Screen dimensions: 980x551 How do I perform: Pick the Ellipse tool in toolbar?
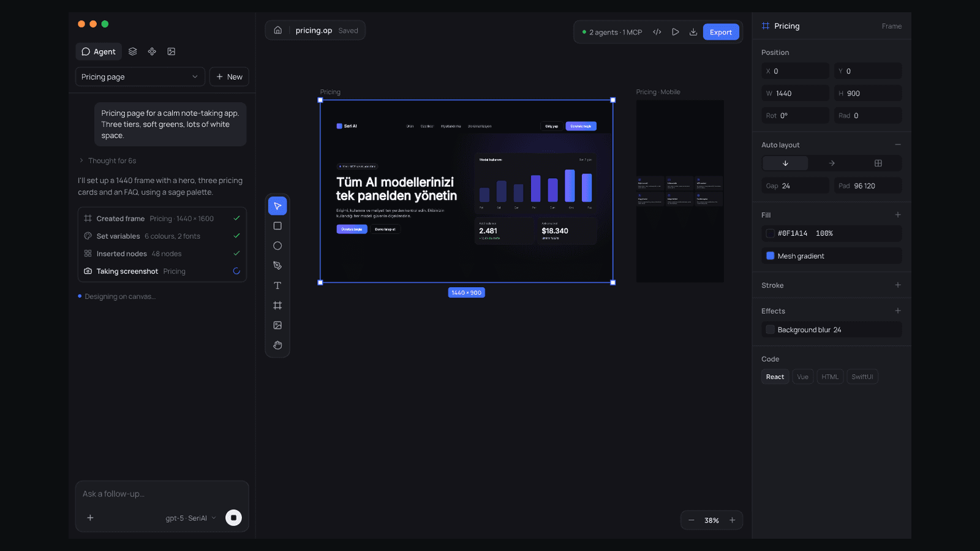pyautogui.click(x=277, y=246)
